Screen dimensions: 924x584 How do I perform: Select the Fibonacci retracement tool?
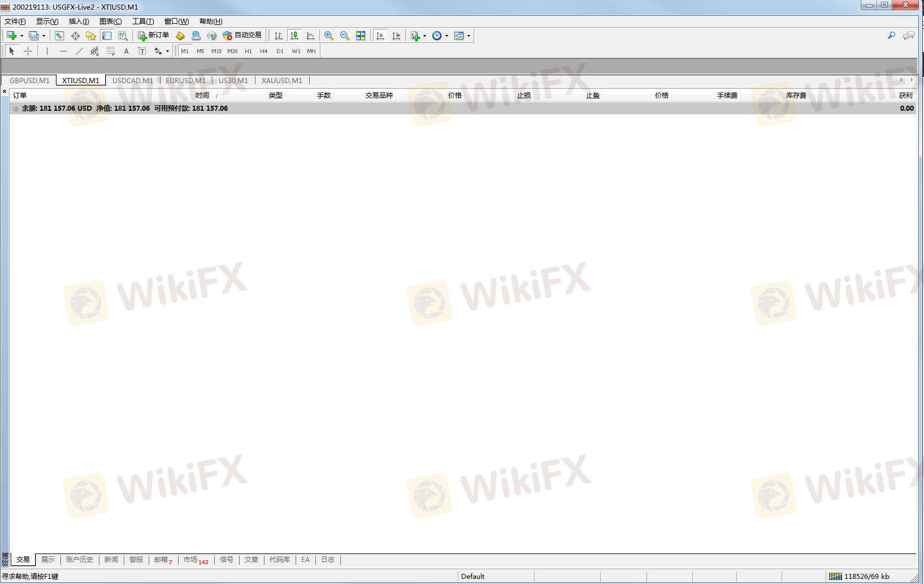click(x=110, y=51)
